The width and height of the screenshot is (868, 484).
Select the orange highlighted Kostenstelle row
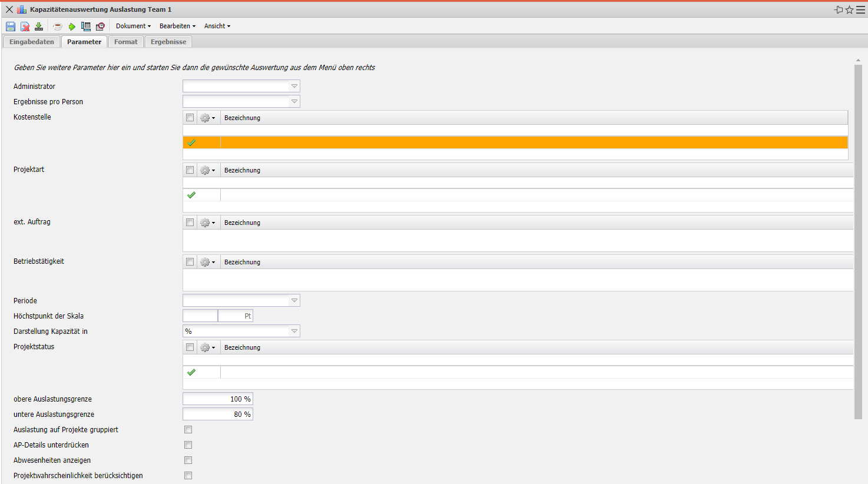[515, 142]
